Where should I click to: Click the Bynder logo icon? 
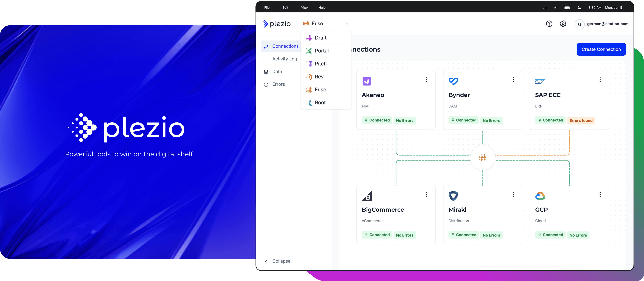pyautogui.click(x=453, y=81)
